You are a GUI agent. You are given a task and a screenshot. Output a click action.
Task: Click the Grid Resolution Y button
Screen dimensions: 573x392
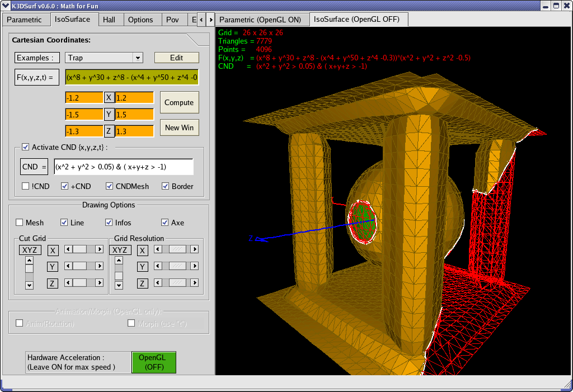click(x=143, y=267)
